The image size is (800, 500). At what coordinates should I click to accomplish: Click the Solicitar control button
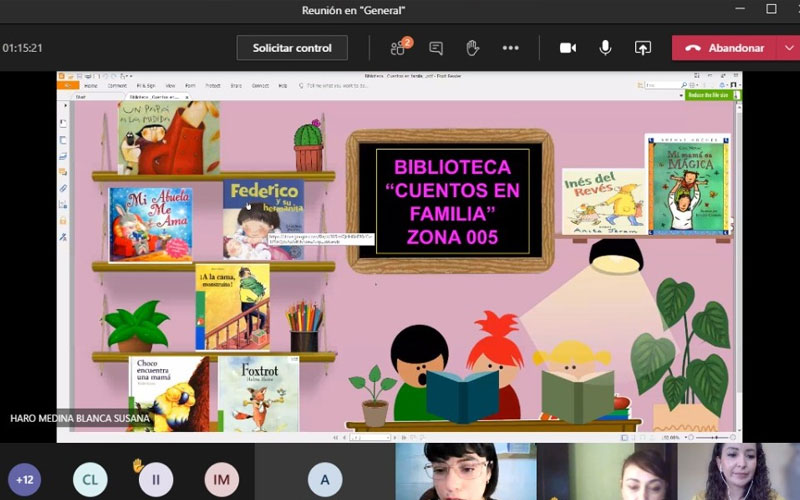[x=292, y=48]
